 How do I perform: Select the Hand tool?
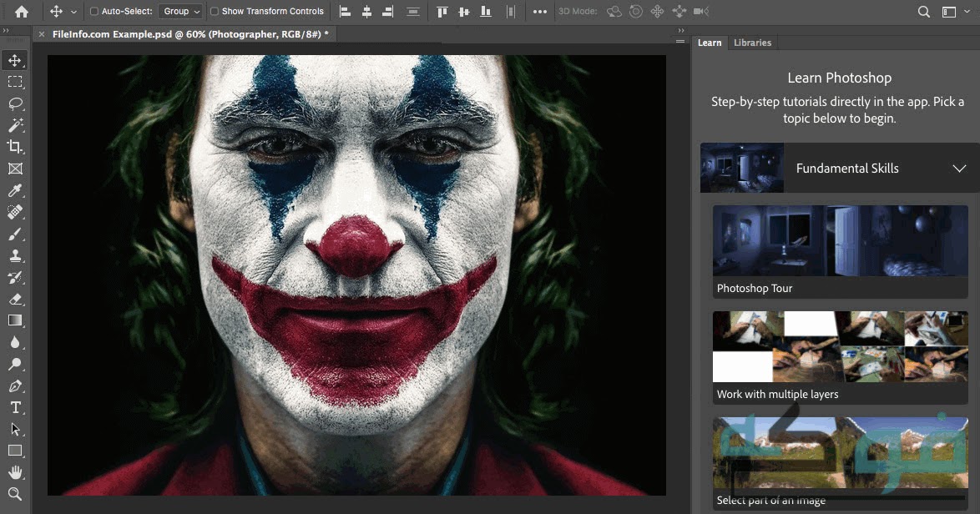pyautogui.click(x=15, y=473)
